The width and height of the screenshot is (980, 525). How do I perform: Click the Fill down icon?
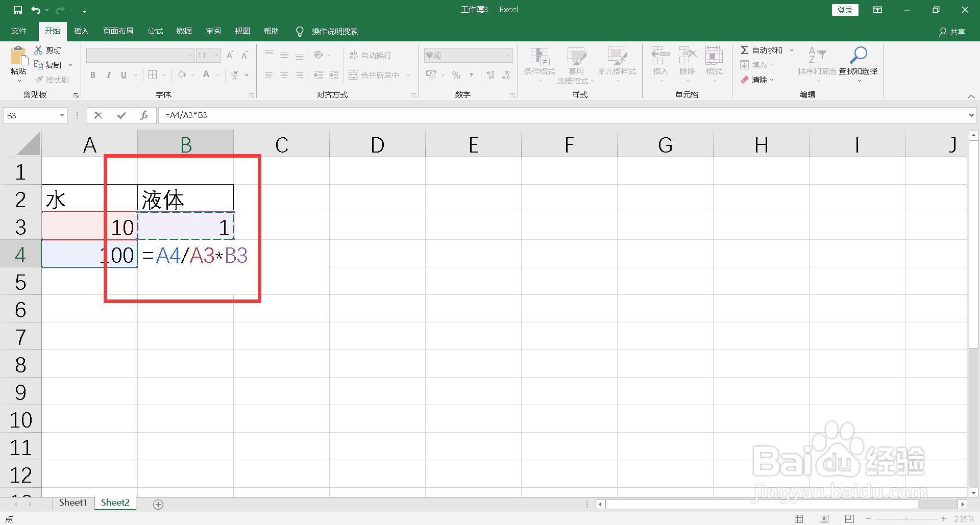point(745,65)
